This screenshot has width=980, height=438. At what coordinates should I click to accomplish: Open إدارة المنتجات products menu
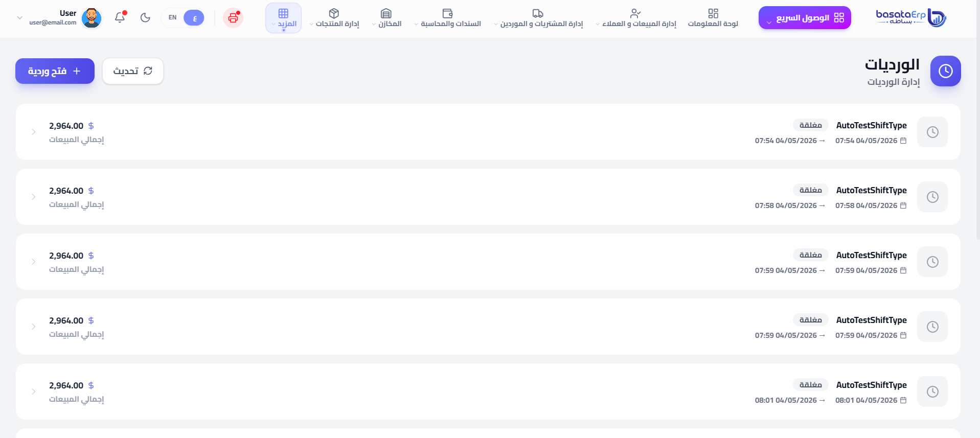click(x=334, y=18)
